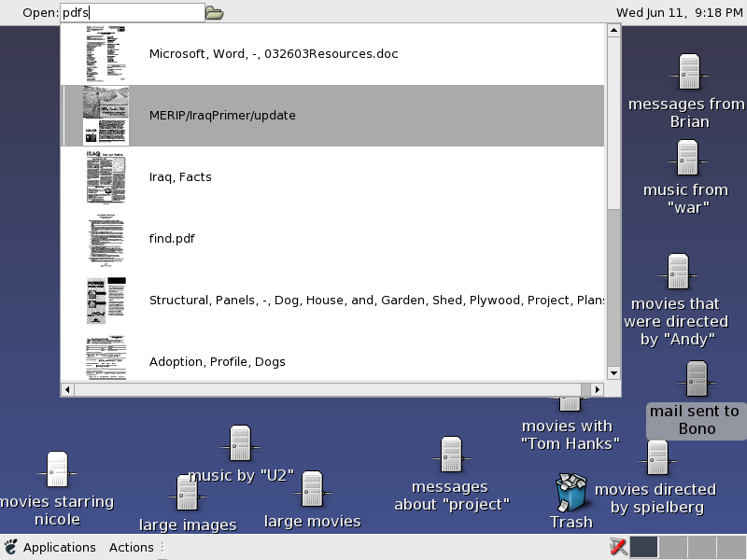Viewport: 747px width, 560px height.
Task: Click the horizontal scrollbar right arrow
Action: tap(597, 389)
